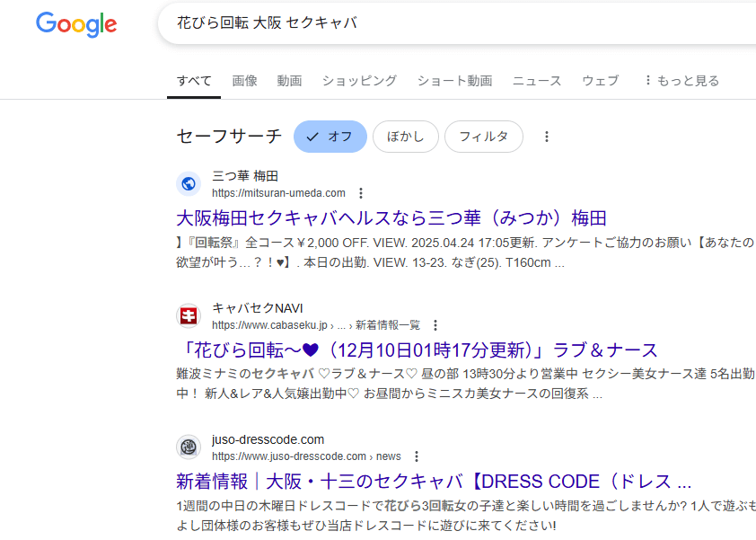Open three-dot menu beside mitsuran-umeda.com URL
Image resolution: width=756 pixels, height=540 pixels.
[361, 193]
